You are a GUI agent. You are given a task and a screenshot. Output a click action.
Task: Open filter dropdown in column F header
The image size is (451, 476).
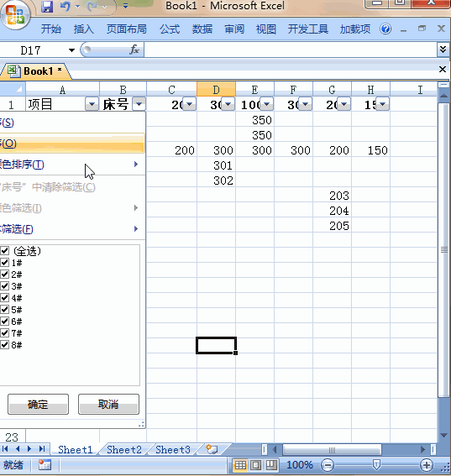305,104
